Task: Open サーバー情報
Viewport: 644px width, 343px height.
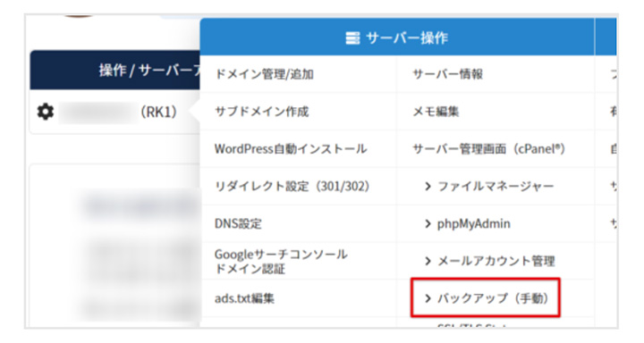Action: (448, 74)
